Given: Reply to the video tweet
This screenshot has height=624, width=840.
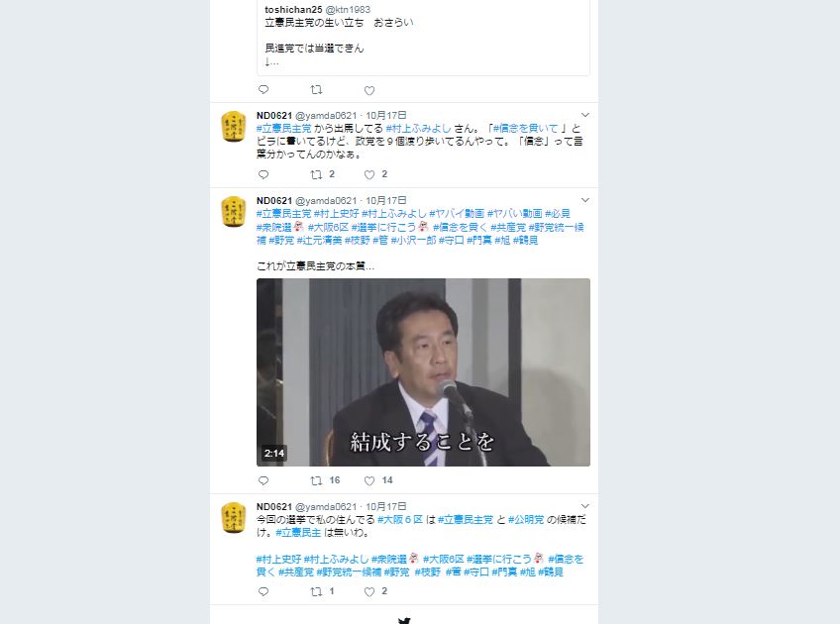Looking at the screenshot, I should (263, 480).
